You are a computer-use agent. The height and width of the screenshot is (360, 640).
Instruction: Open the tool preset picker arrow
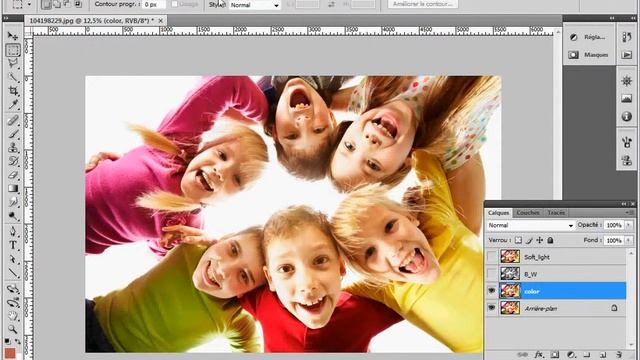pyautogui.click(x=29, y=4)
